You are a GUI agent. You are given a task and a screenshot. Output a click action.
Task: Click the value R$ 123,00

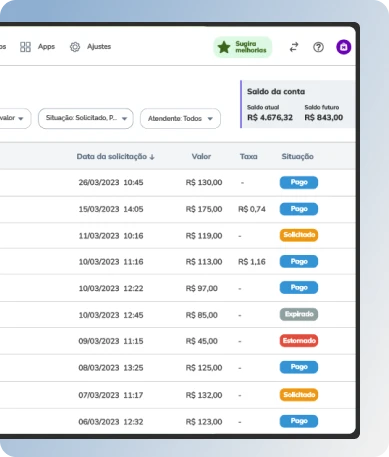tap(204, 422)
